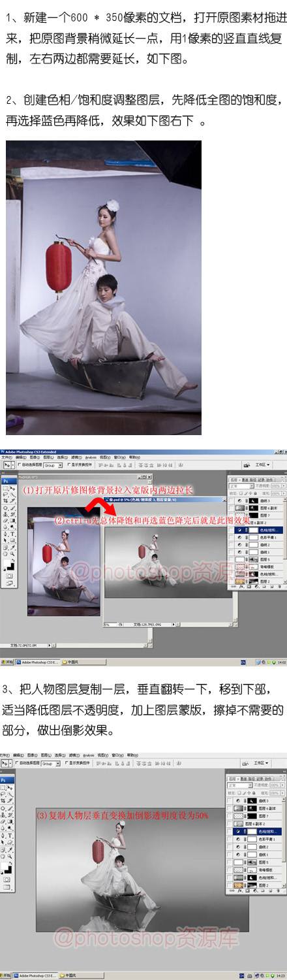Toggle visibility of 奇峰模板 layer, reflection-step window
Image resolution: width=287 pixels, height=980 pixels.
point(229,870)
